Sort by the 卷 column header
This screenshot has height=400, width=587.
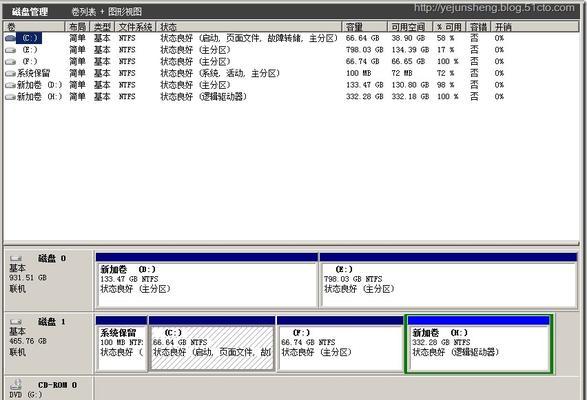pos(34,27)
